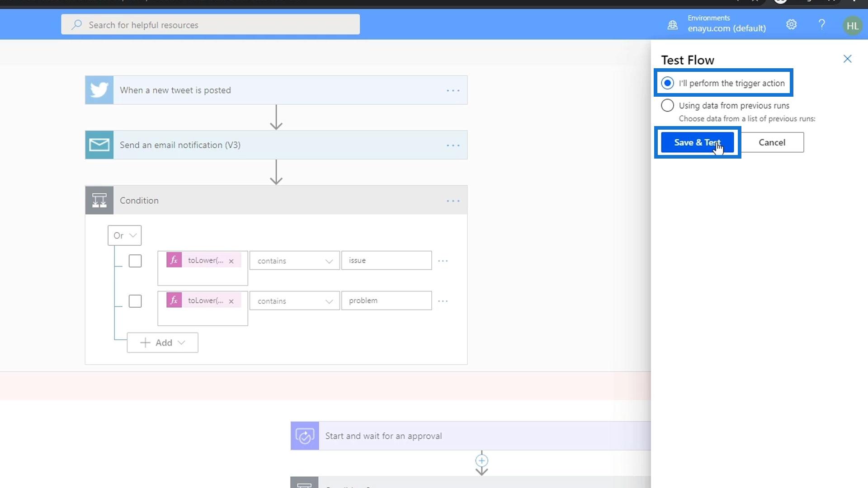Click the email notification envelope icon

(x=99, y=145)
